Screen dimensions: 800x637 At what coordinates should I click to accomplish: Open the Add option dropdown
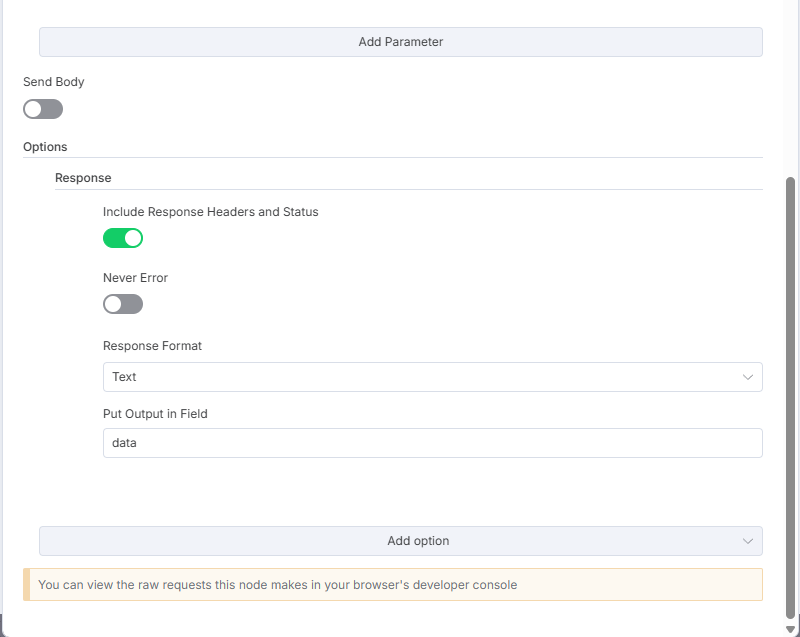click(401, 541)
